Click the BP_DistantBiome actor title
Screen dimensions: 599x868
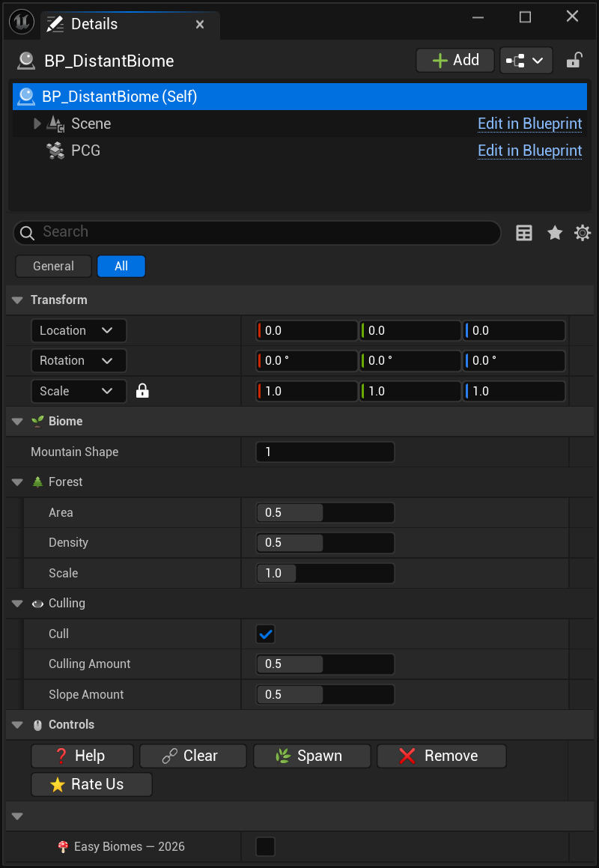pos(109,61)
